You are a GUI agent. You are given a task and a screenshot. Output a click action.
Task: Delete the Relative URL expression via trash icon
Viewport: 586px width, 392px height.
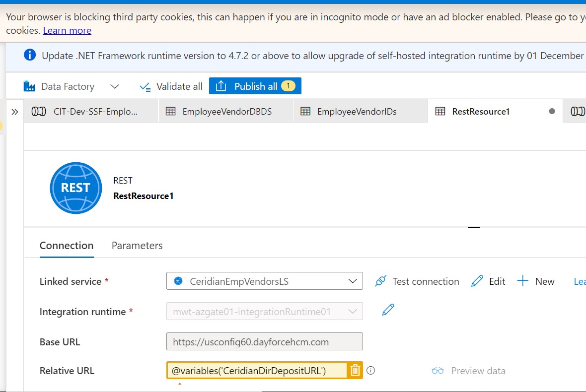click(356, 370)
